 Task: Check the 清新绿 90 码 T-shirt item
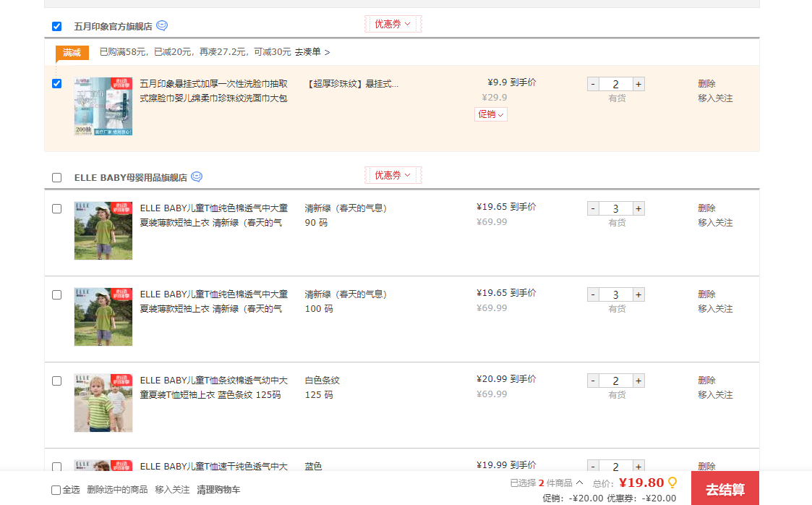[57, 209]
